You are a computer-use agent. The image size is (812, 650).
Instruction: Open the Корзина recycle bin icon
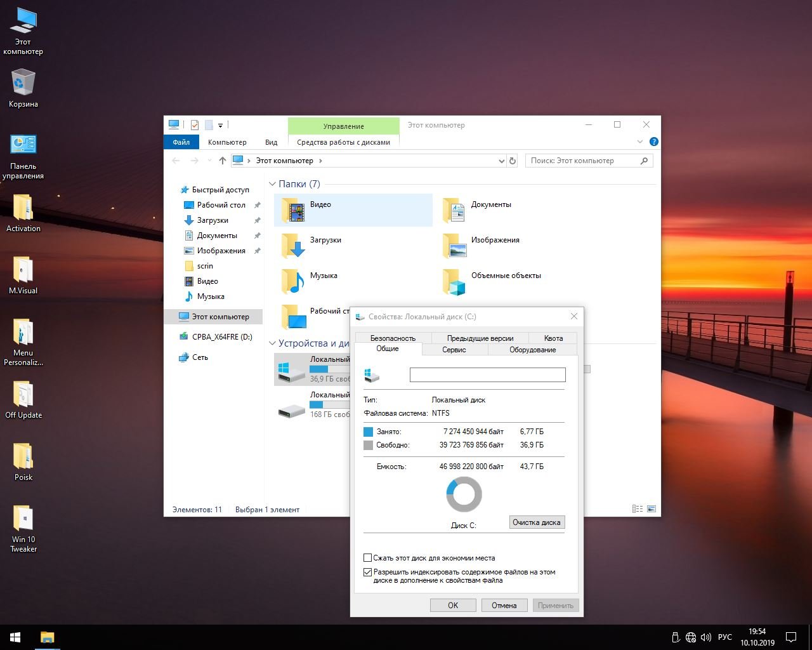coord(23,88)
